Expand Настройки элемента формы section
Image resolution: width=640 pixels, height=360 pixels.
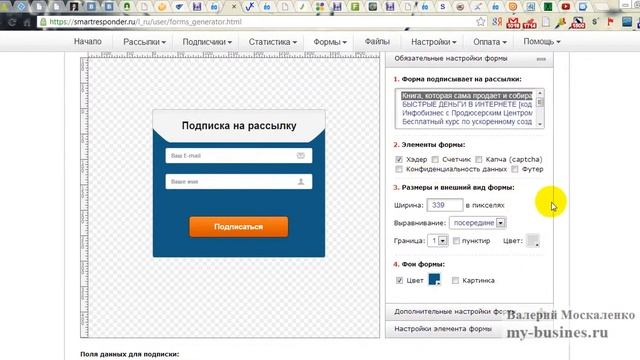pyautogui.click(x=469, y=329)
